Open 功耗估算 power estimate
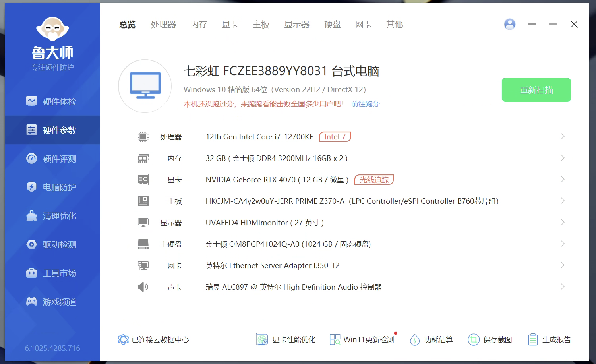The width and height of the screenshot is (596, 364). (x=432, y=339)
